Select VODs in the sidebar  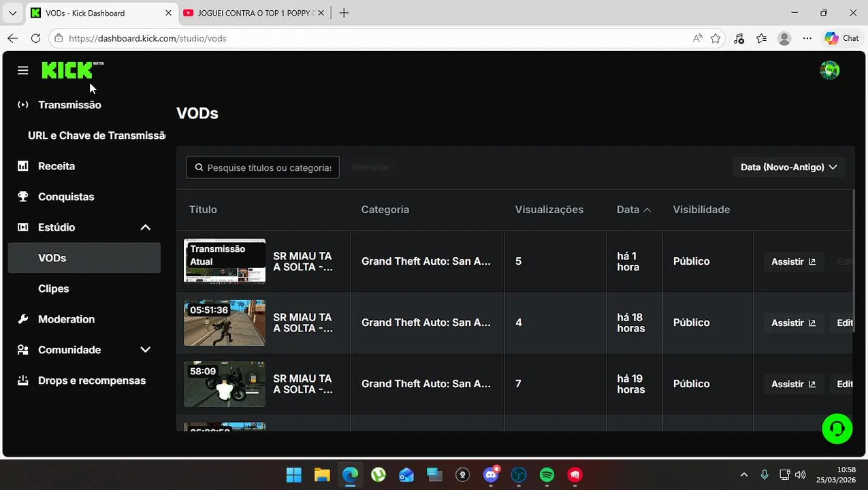click(x=84, y=258)
